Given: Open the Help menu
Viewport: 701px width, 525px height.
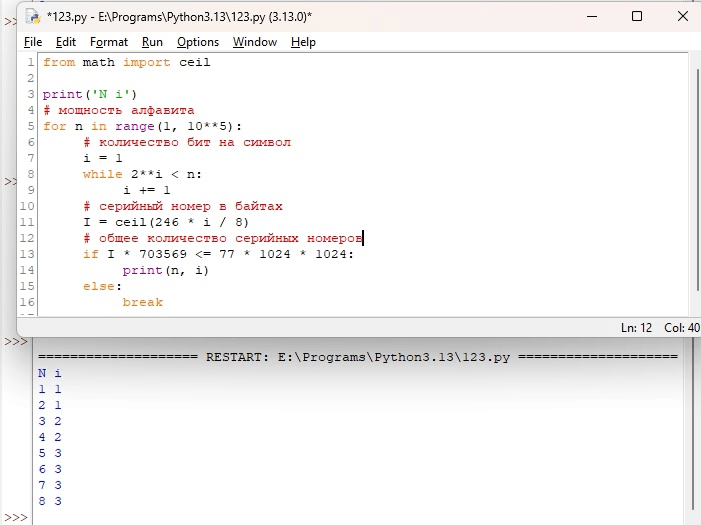Looking at the screenshot, I should (x=303, y=42).
